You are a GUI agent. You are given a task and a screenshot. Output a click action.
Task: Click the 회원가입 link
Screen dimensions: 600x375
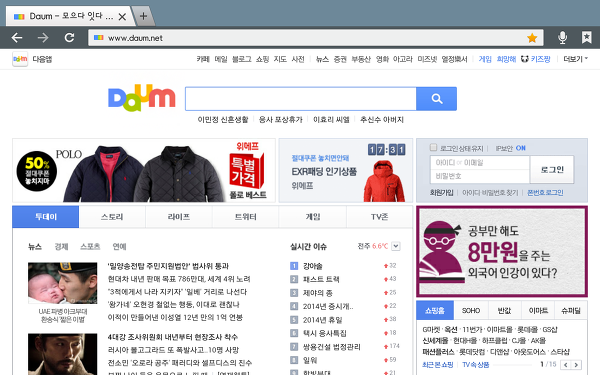click(x=442, y=192)
